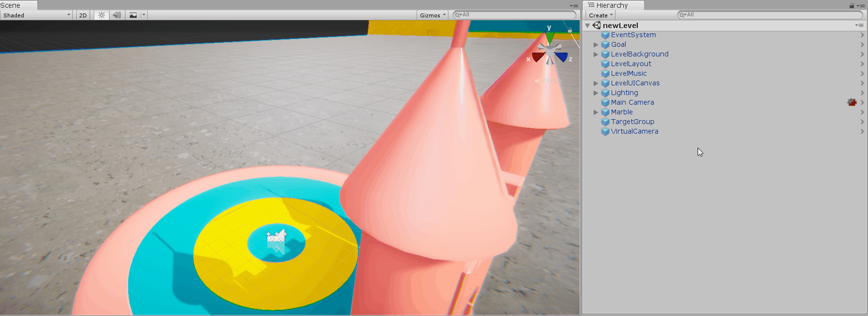Open the Gizmos menu
Image resolution: width=868 pixels, height=316 pixels.
pos(433,15)
